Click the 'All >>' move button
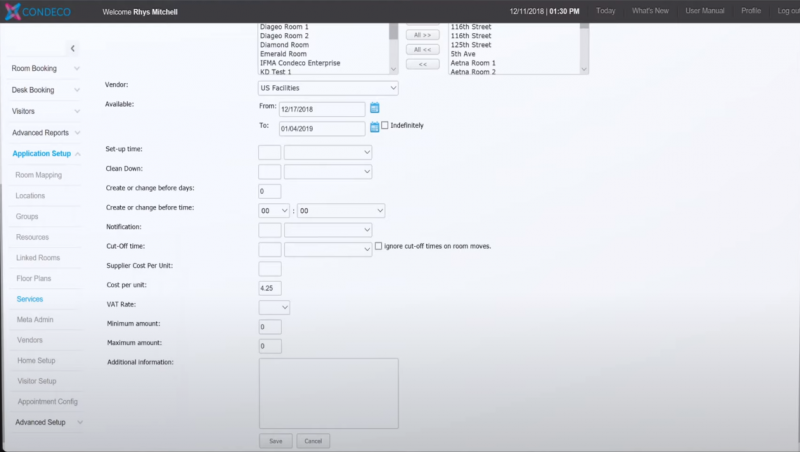Image resolution: width=800 pixels, height=452 pixels. click(421, 34)
